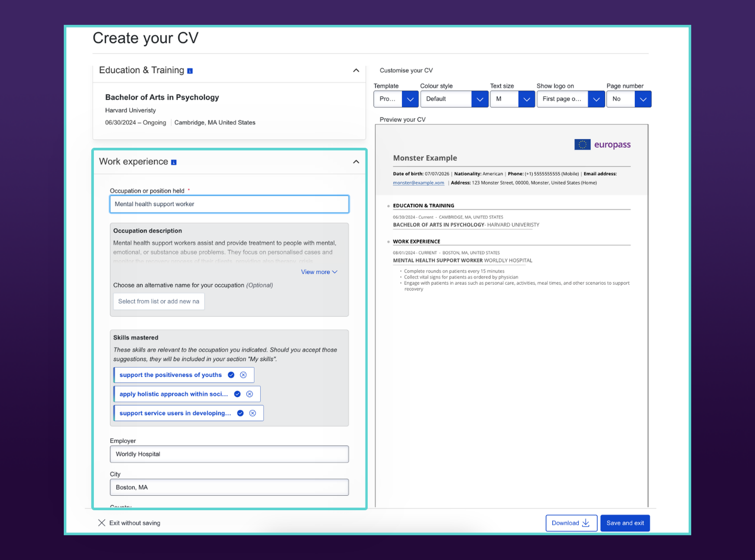Click the WORK EXPERIENCE heading in preview
Image resolution: width=755 pixels, height=560 pixels.
point(416,242)
